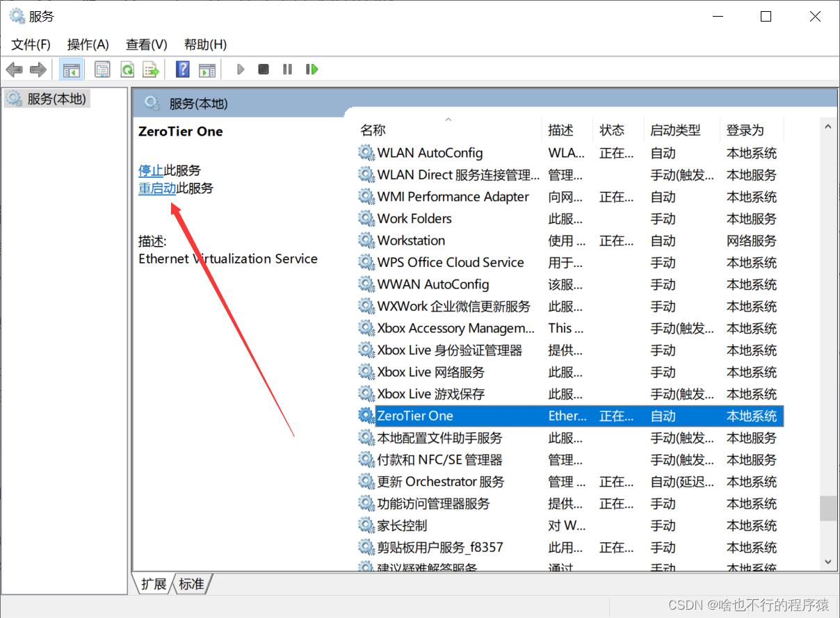This screenshot has width=840, height=618.
Task: Open the 操作(A) menu
Action: coord(88,44)
